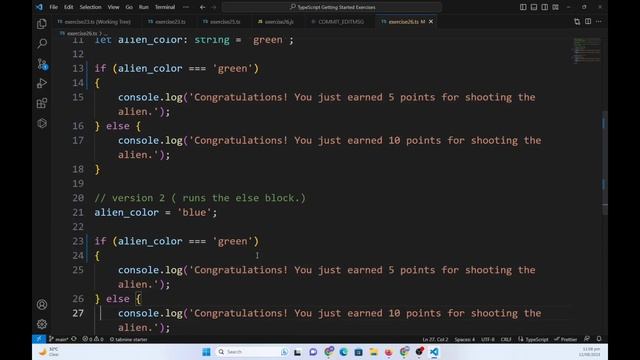Open the Extensions view

point(42,103)
